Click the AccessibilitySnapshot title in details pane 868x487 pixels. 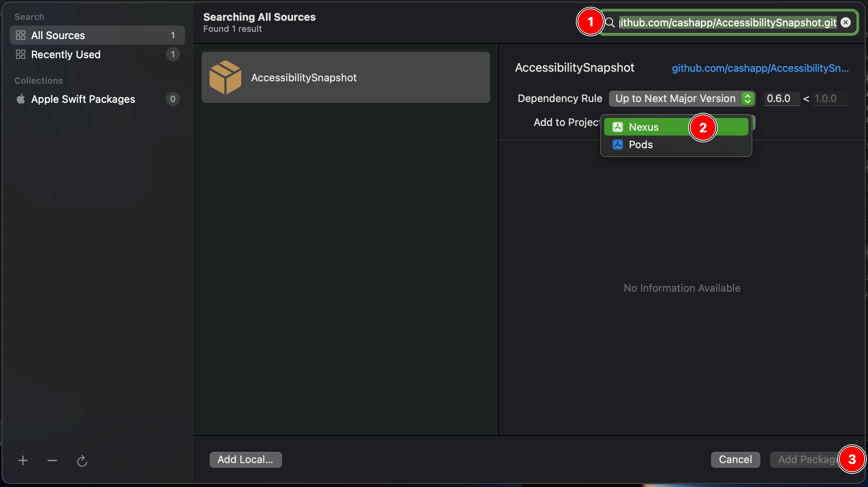[x=574, y=68]
